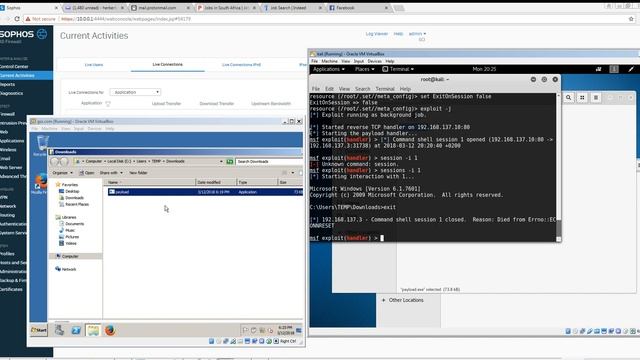Expand Share with dropdown in Explorer
Image resolution: width=640 pixels, height=360 pixels.
point(111,173)
